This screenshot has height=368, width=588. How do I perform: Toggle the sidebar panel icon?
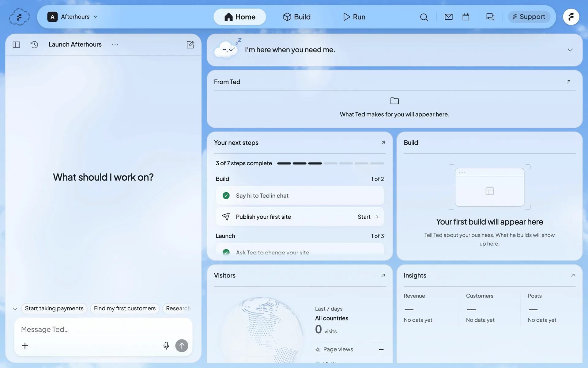pos(17,45)
